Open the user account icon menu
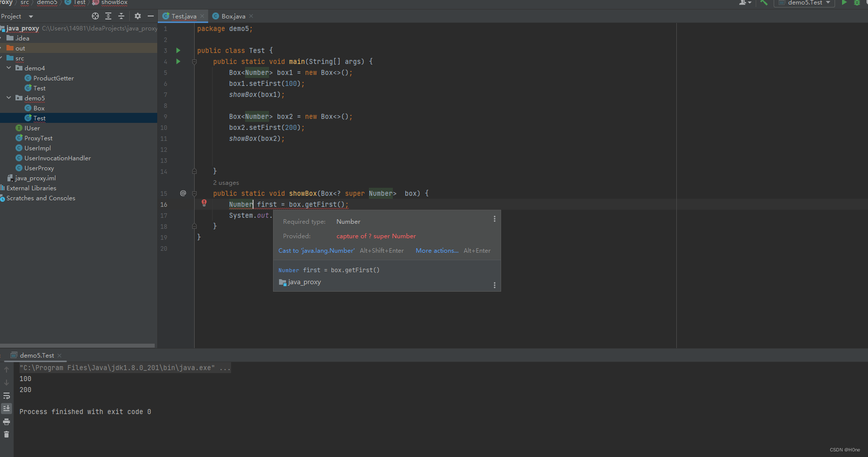868x457 pixels. (745, 2)
